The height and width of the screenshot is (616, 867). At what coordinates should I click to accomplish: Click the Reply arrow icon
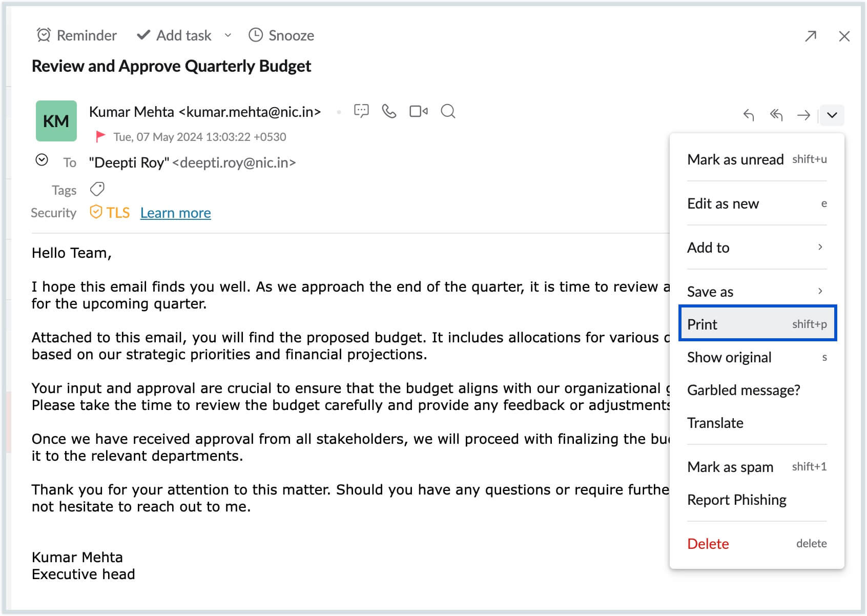[x=749, y=115]
